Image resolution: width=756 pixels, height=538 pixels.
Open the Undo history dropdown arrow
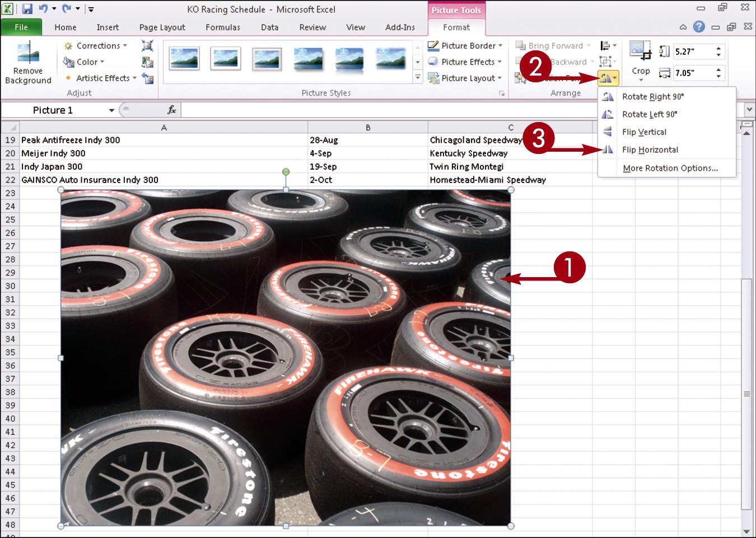tap(54, 9)
